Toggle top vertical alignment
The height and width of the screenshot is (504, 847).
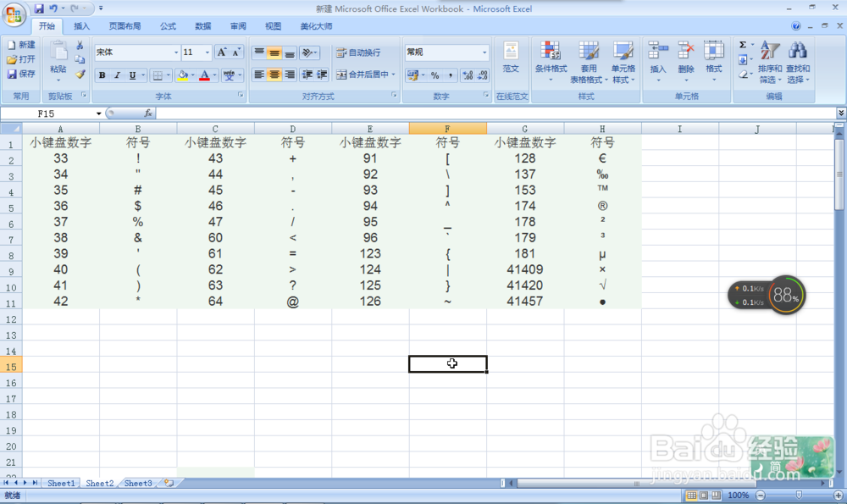tap(259, 53)
